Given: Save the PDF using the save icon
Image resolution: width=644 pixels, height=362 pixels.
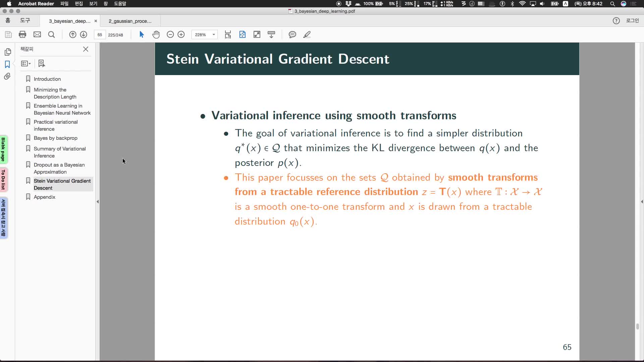Looking at the screenshot, I should pos(8,35).
